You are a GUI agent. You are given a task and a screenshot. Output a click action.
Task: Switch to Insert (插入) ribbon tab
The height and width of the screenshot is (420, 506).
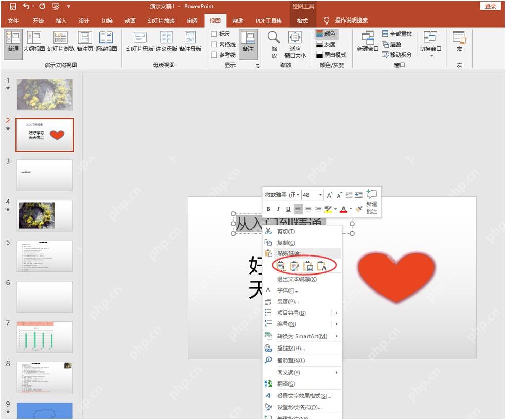pos(61,21)
